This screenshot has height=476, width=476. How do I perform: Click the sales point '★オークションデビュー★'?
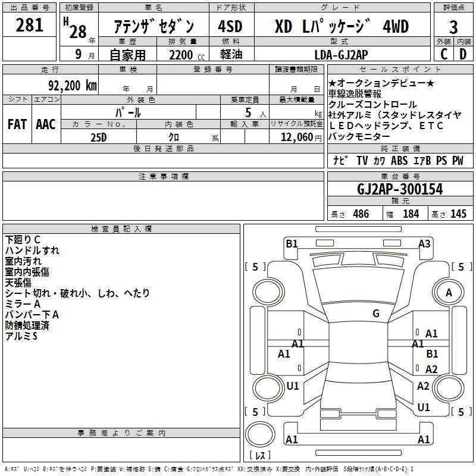point(381,83)
